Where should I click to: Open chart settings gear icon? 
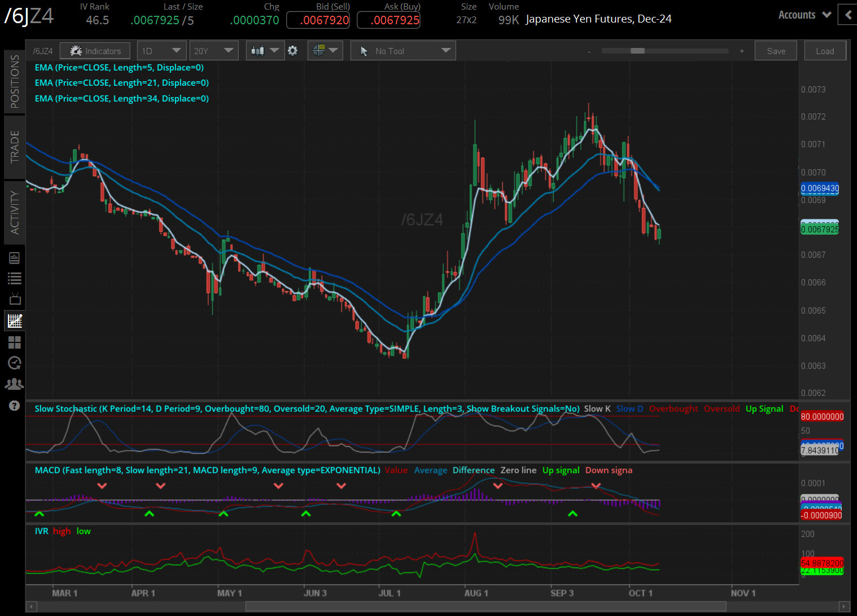tap(292, 51)
